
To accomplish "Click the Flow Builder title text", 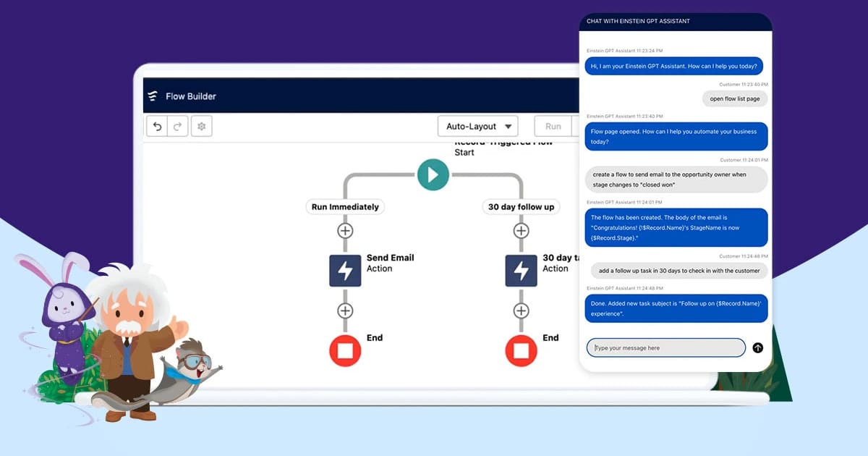I will coord(191,96).
